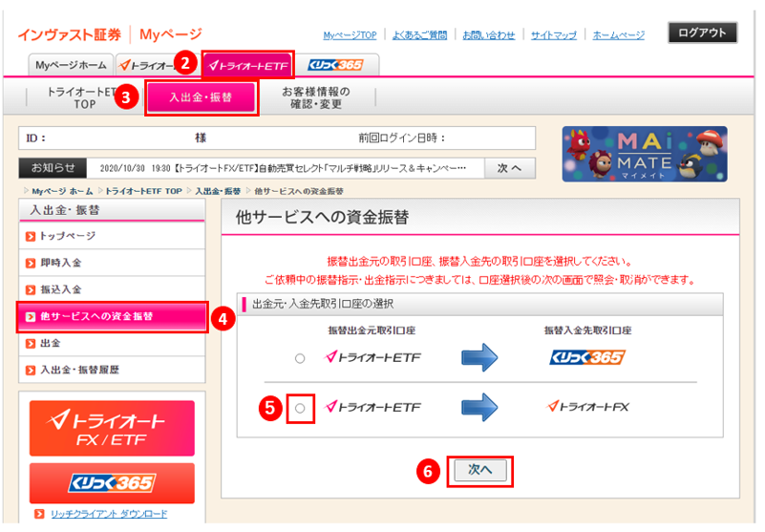765x532 pixels.
Task: Open the MAi MATE banner
Action: pos(645,154)
